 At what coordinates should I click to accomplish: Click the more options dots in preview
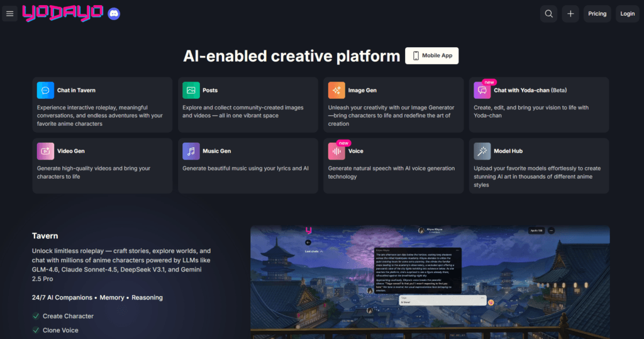click(551, 231)
